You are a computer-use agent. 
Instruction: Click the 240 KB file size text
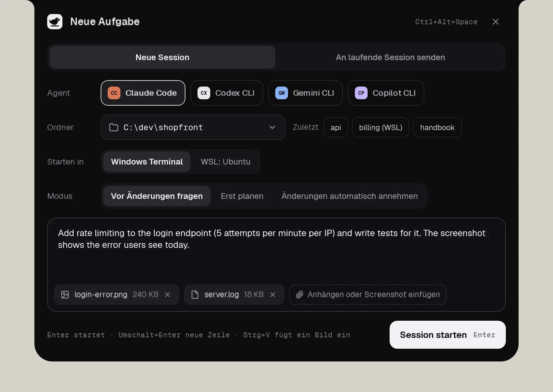146,295
